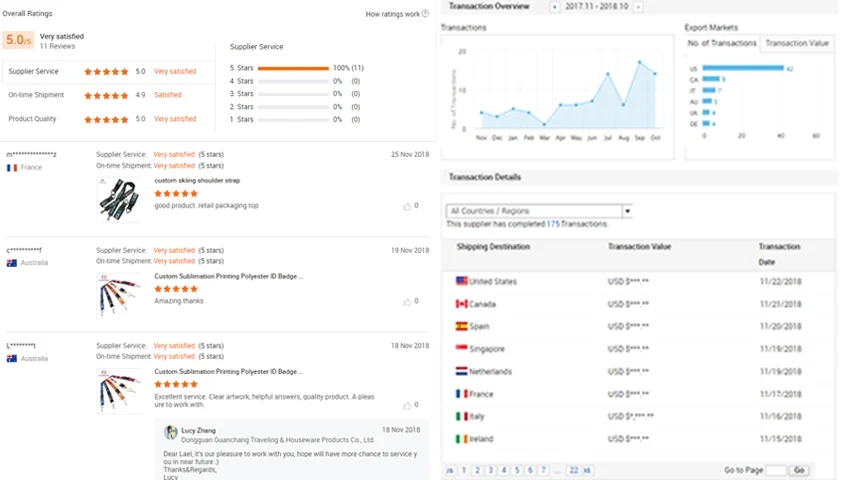Click the previous period arrow before 2017.11

pos(556,7)
